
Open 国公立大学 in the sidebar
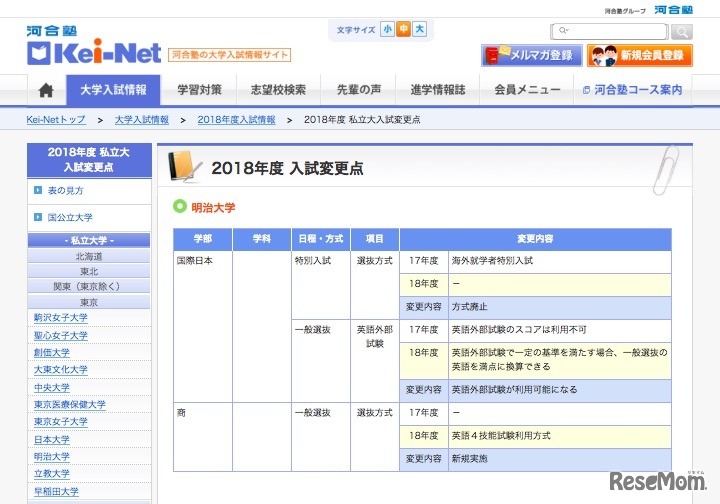click(x=70, y=217)
